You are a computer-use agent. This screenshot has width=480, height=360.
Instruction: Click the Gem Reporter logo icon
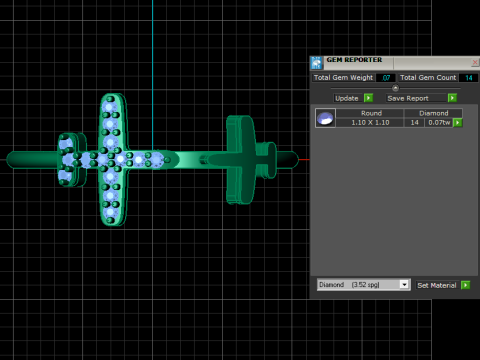coord(316,63)
